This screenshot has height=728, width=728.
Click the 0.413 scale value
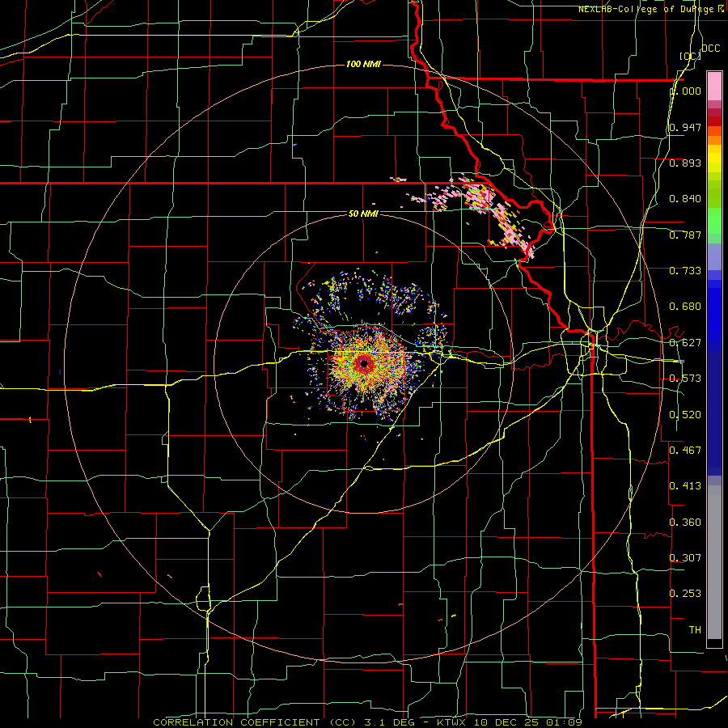(x=685, y=486)
